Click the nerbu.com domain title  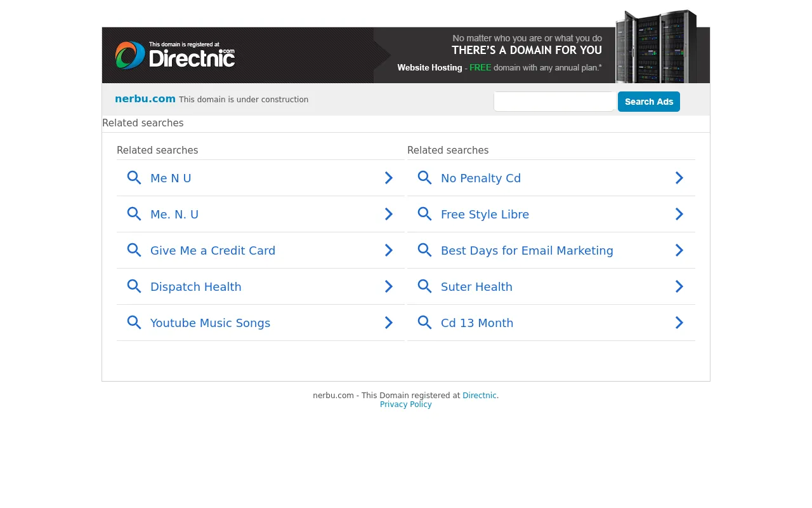click(x=145, y=99)
